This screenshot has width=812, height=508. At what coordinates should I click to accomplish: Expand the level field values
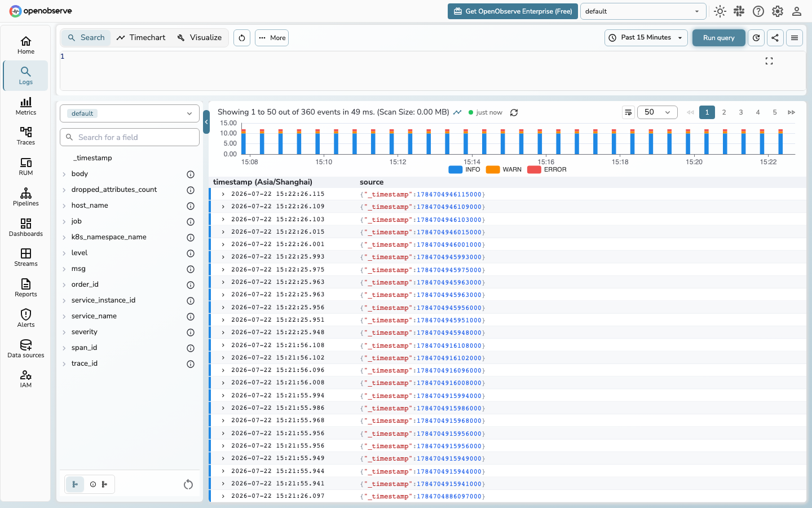pyautogui.click(x=64, y=253)
